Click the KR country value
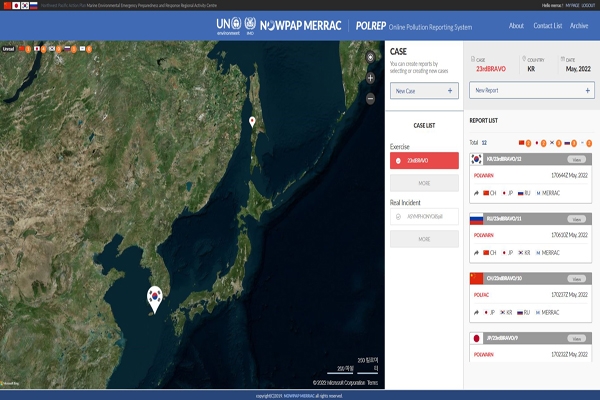The image size is (600, 400). coord(531,69)
